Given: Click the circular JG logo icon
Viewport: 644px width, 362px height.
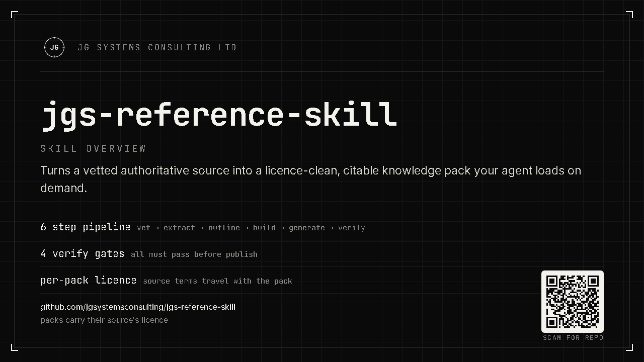Looking at the screenshot, I should (54, 47).
